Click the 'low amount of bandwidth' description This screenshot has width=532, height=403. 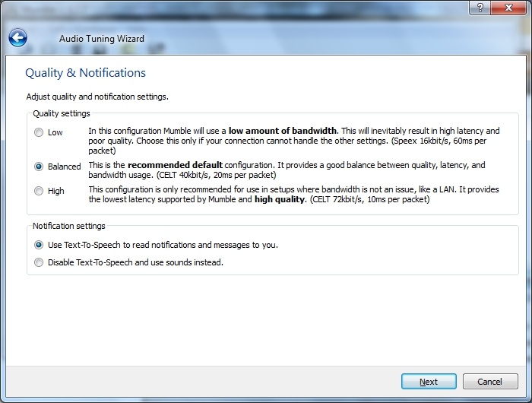point(283,131)
